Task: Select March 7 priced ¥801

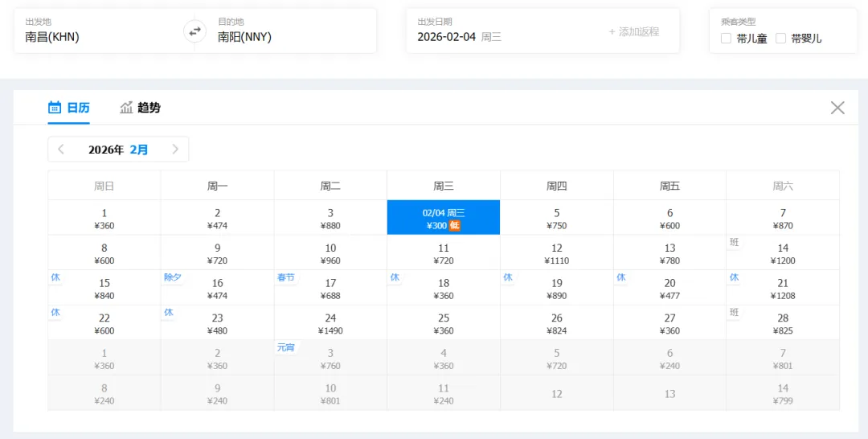Action: (x=783, y=358)
